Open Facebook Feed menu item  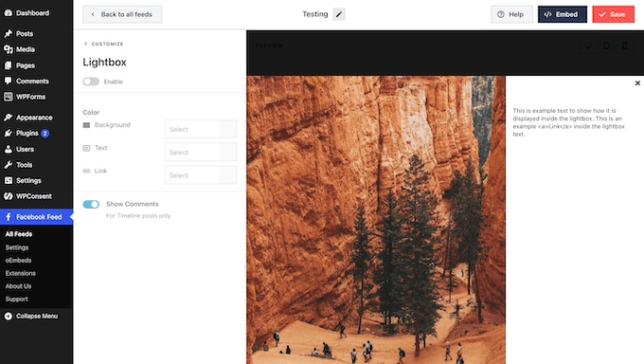37,217
